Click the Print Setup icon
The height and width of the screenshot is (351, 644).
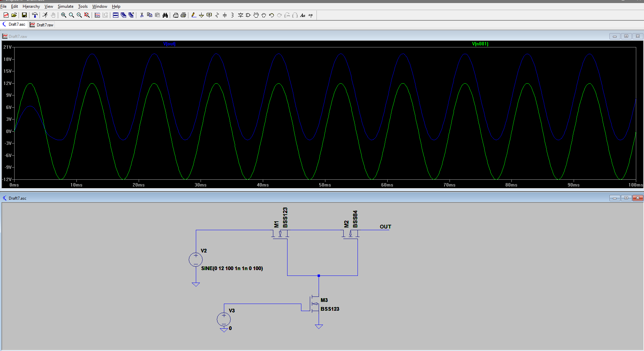(x=176, y=15)
